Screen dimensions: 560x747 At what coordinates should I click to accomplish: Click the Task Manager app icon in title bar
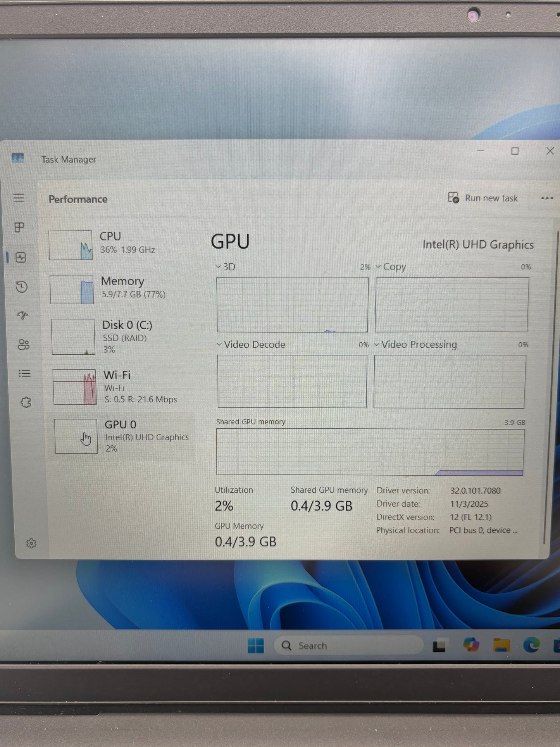pos(18,158)
